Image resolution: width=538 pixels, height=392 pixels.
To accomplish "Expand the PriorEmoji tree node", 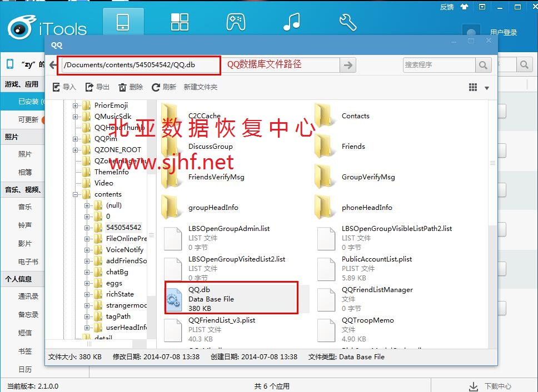I will coord(75,105).
